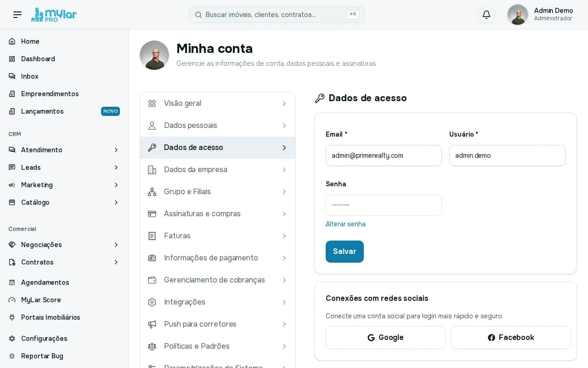Screen dimensions: 588x368
Task: Click the Usuário input field
Action: (x=507, y=155)
